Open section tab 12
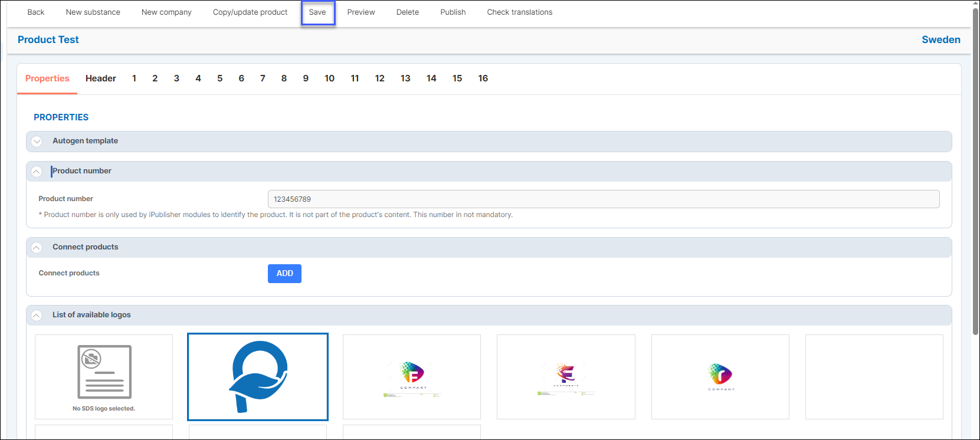 pos(380,78)
